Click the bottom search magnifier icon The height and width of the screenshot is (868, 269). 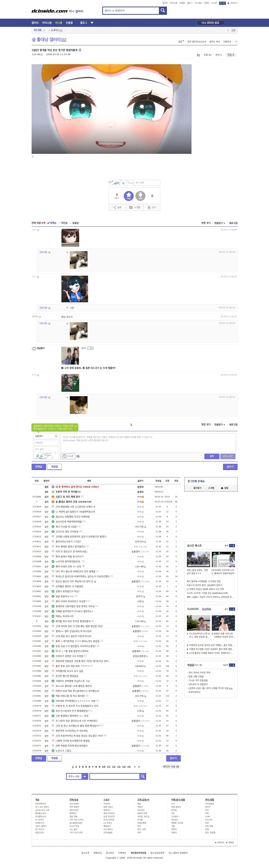point(143,776)
